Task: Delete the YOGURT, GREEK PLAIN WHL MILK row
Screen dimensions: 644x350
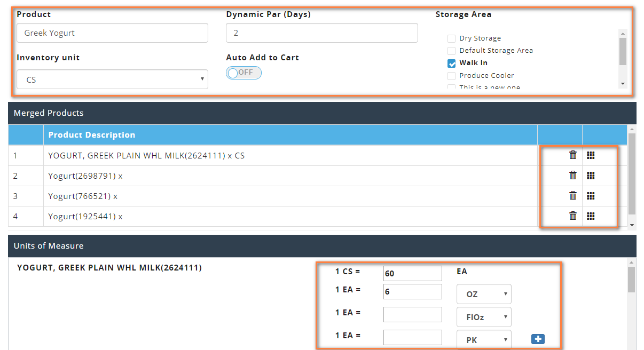Action: [x=573, y=155]
